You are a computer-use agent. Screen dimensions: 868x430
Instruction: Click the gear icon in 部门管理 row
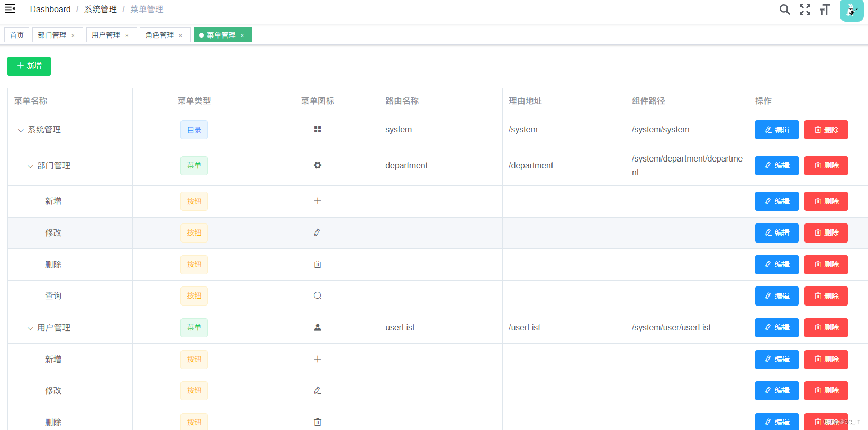coord(318,165)
